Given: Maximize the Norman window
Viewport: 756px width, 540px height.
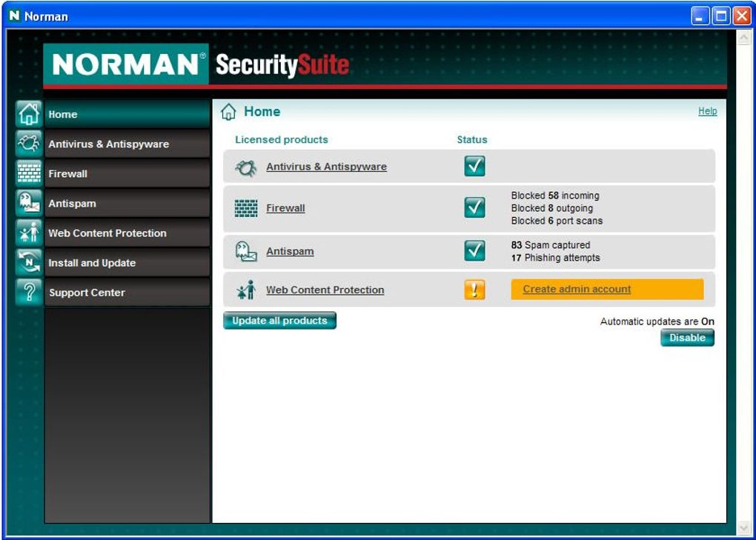Looking at the screenshot, I should coord(721,16).
